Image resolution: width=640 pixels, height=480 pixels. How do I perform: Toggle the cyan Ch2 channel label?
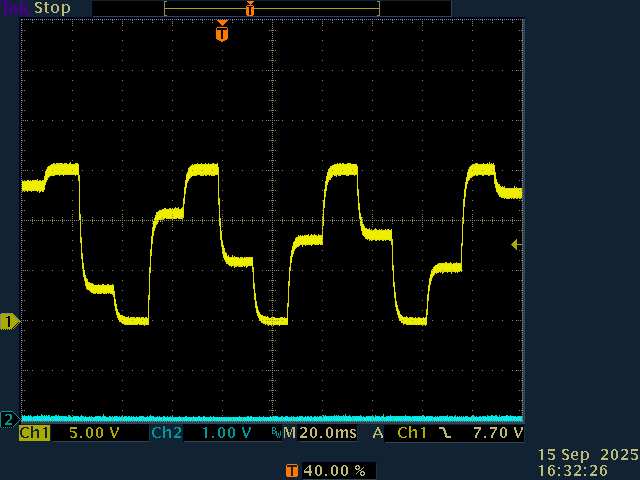(x=166, y=433)
